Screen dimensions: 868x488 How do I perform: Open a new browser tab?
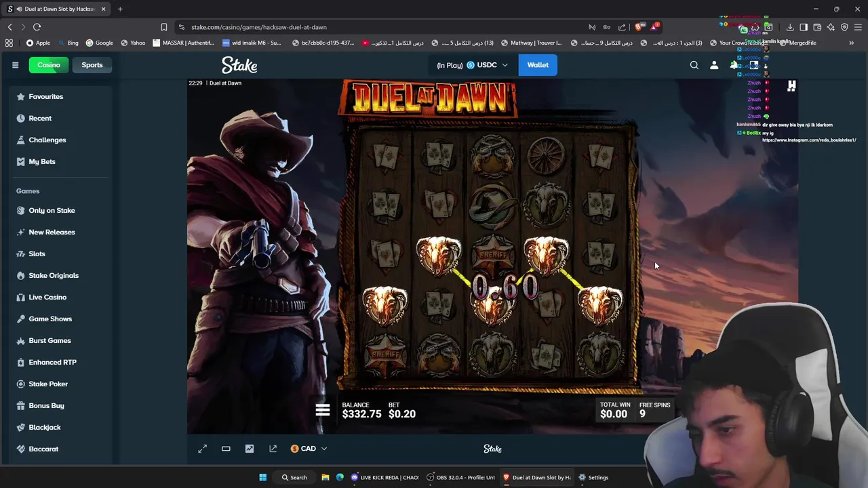pyautogui.click(x=120, y=9)
